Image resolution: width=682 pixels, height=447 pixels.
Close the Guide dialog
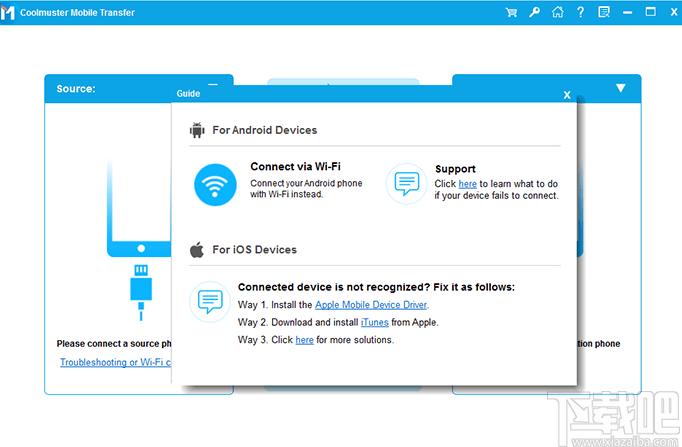pyautogui.click(x=567, y=95)
